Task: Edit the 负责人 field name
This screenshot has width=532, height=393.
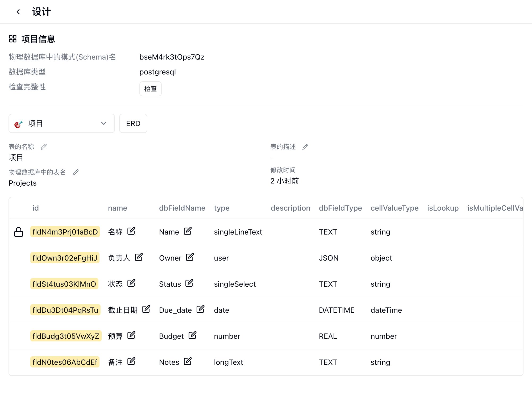Action: tap(139, 257)
